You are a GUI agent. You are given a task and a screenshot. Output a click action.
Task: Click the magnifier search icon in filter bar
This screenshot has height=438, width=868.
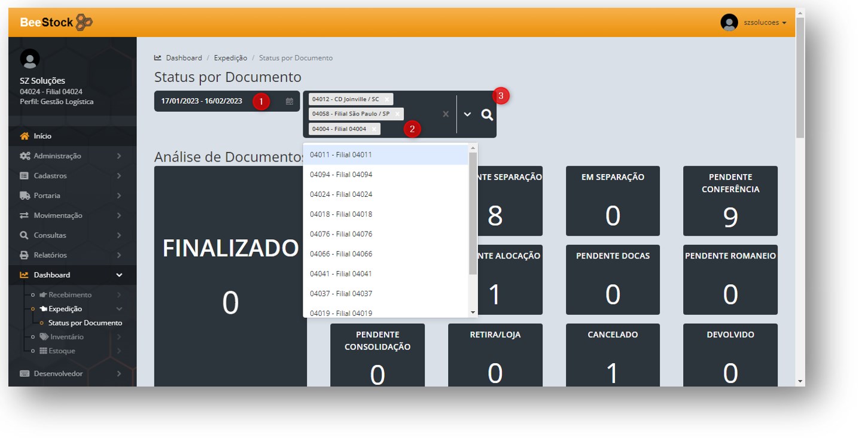coord(487,115)
